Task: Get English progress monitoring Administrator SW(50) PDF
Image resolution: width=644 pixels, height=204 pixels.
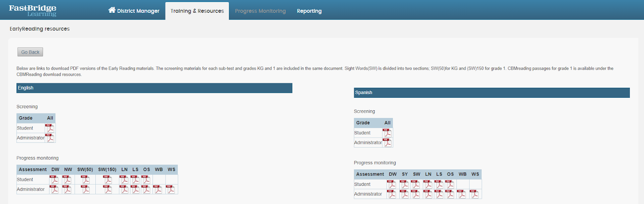Action: pos(85,189)
